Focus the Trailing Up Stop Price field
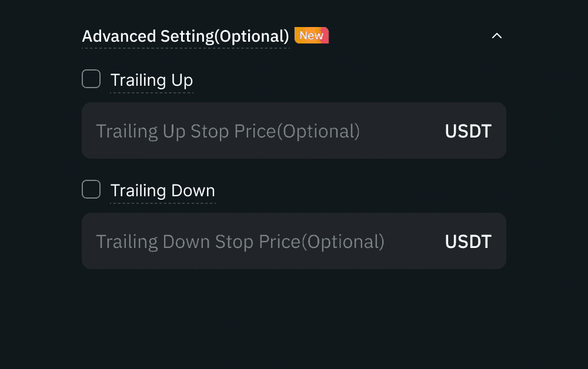 (265, 130)
